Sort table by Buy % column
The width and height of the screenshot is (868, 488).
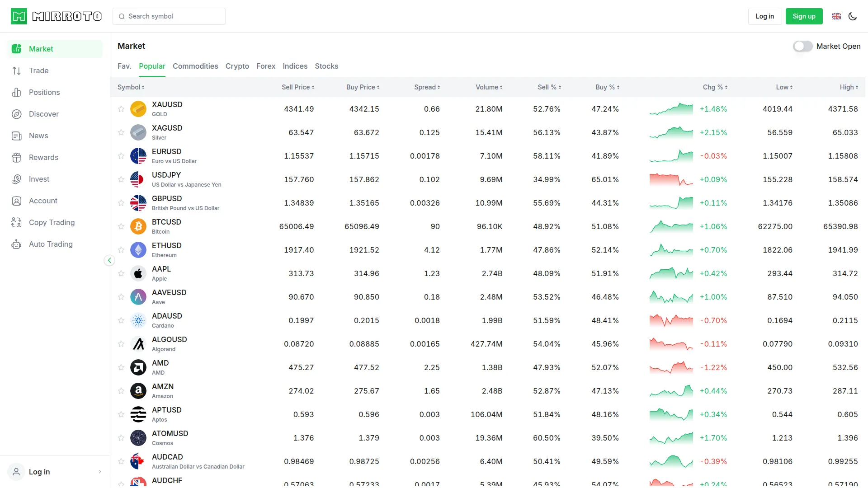click(608, 87)
